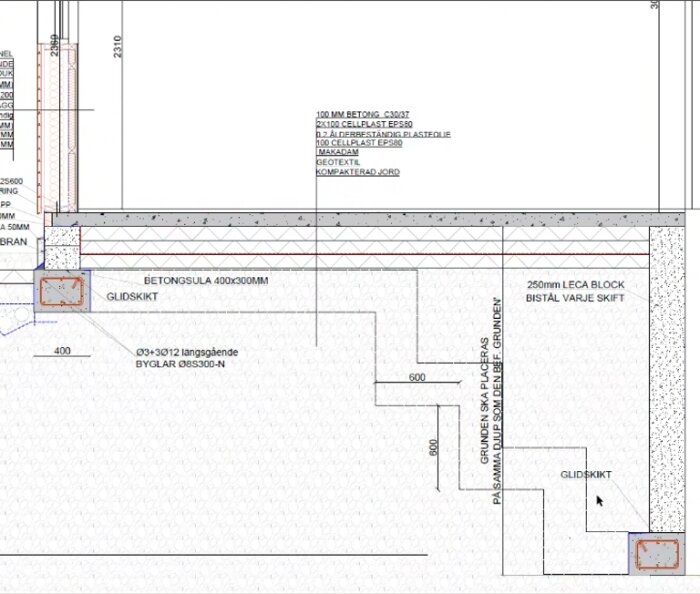The width and height of the screenshot is (700, 594).
Task: Click the 'BYGLAR Ø8S300-N' note
Action: (x=180, y=364)
